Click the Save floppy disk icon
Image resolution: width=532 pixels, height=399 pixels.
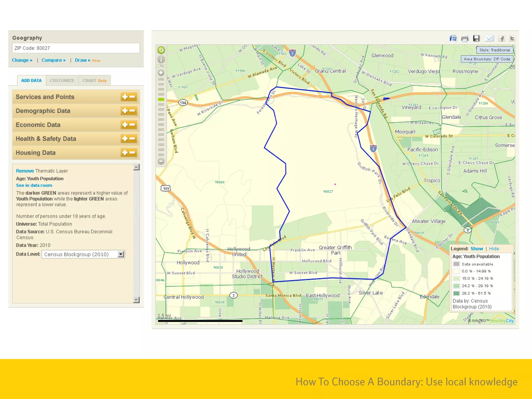[x=476, y=38]
